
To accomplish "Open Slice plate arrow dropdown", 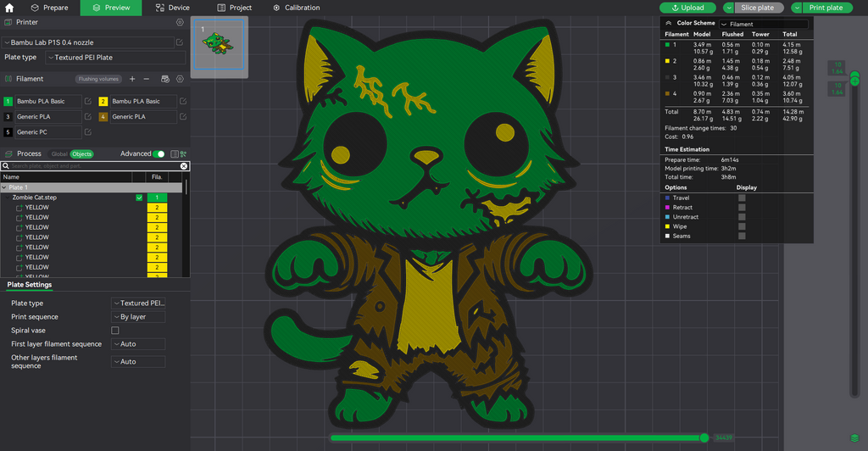I will (728, 8).
